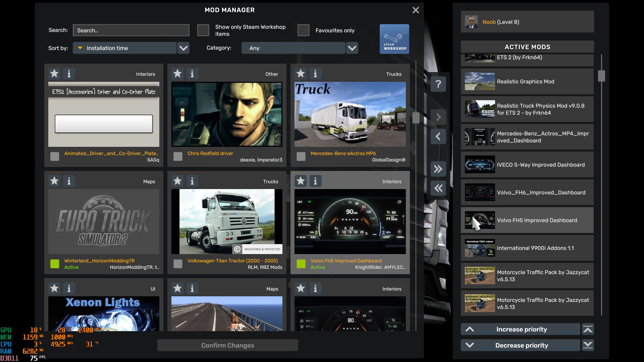
Task: Open info for Mercedes-Benz eActros MP6 mod
Action: pos(315,73)
